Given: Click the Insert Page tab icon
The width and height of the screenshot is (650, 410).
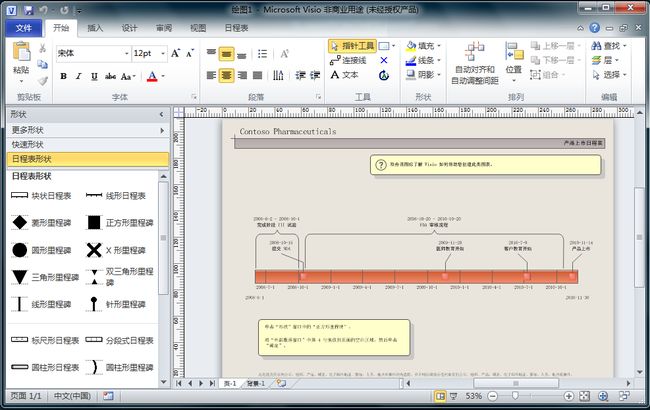Looking at the screenshot, I should coord(281,383).
